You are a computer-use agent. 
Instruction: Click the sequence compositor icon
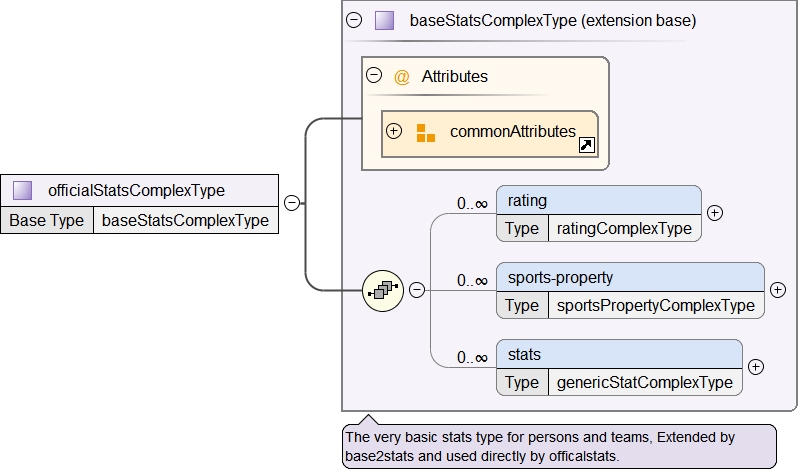(383, 290)
